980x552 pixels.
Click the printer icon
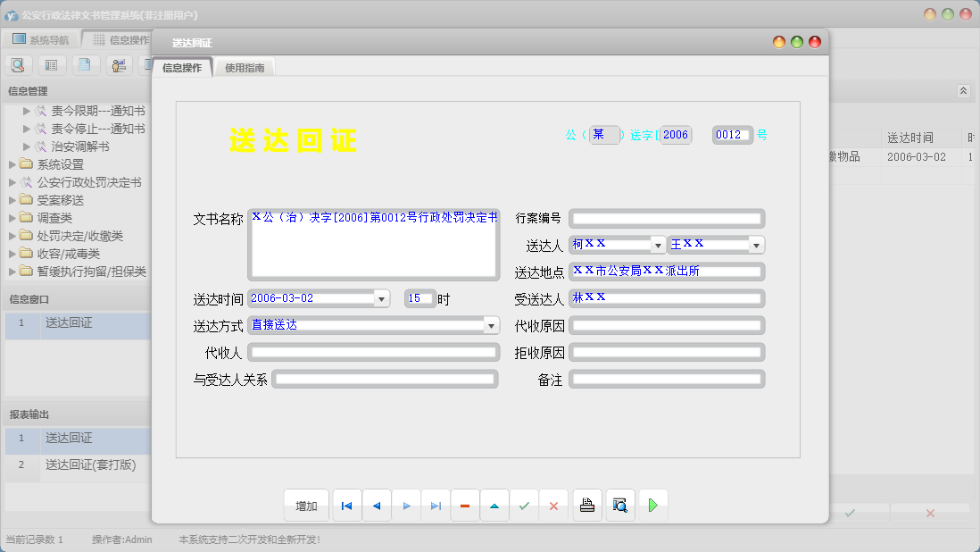click(587, 506)
